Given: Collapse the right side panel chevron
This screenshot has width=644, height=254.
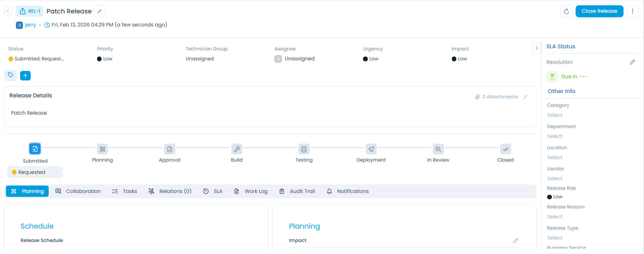Looking at the screenshot, I should (x=536, y=48).
